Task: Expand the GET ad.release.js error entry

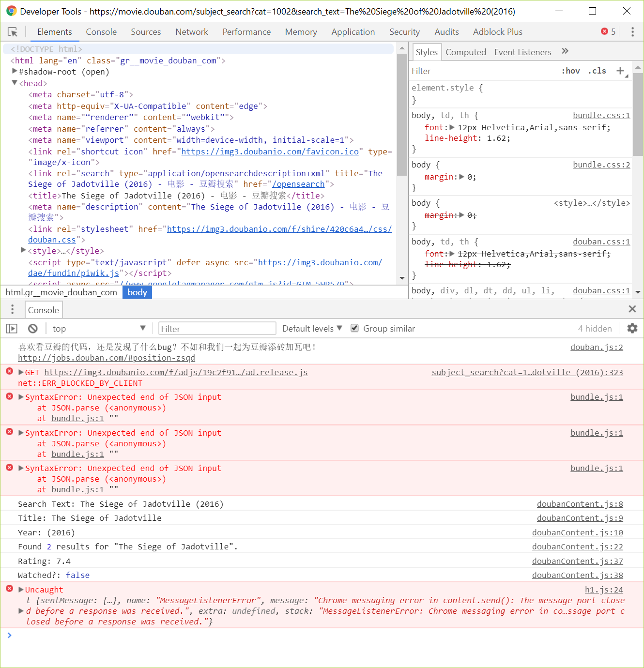Action: (x=21, y=372)
